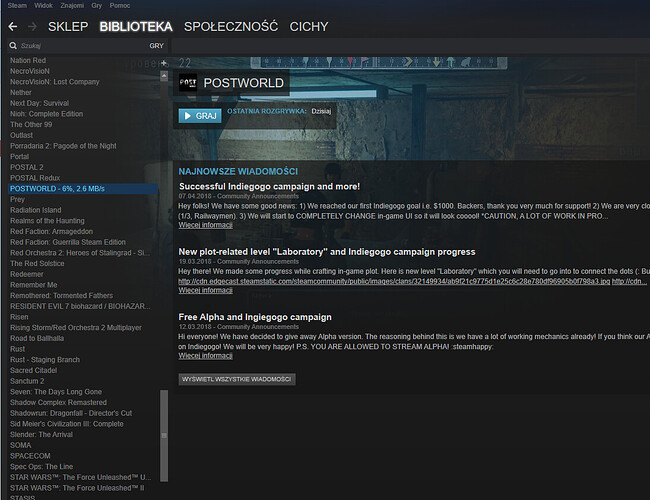Select Seven: The Days Long Gone
This screenshot has width=650, height=500.
pyautogui.click(x=56, y=392)
